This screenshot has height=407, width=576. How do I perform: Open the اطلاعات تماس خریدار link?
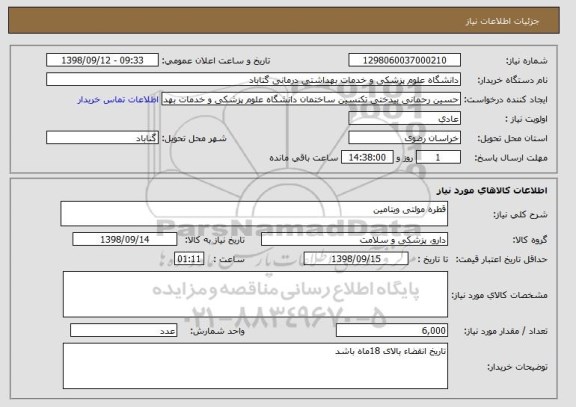pos(118,100)
